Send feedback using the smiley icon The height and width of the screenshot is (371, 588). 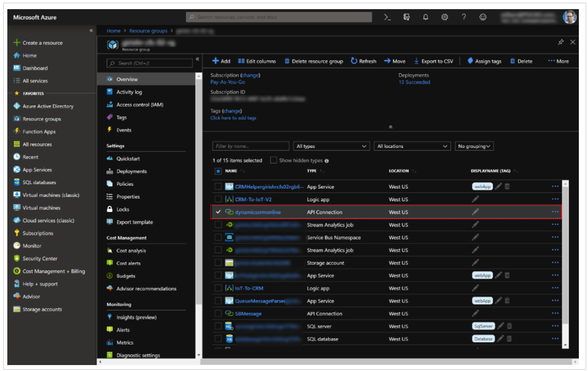[483, 17]
